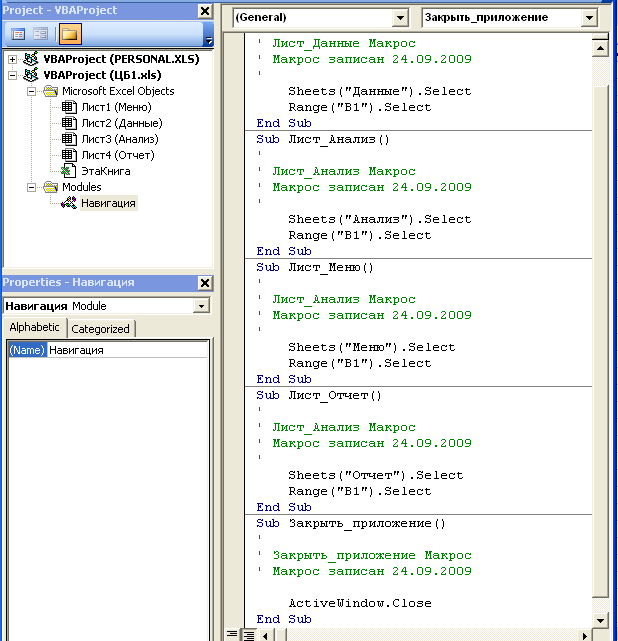Click Sheets("Анализ").Select code line

(x=380, y=219)
